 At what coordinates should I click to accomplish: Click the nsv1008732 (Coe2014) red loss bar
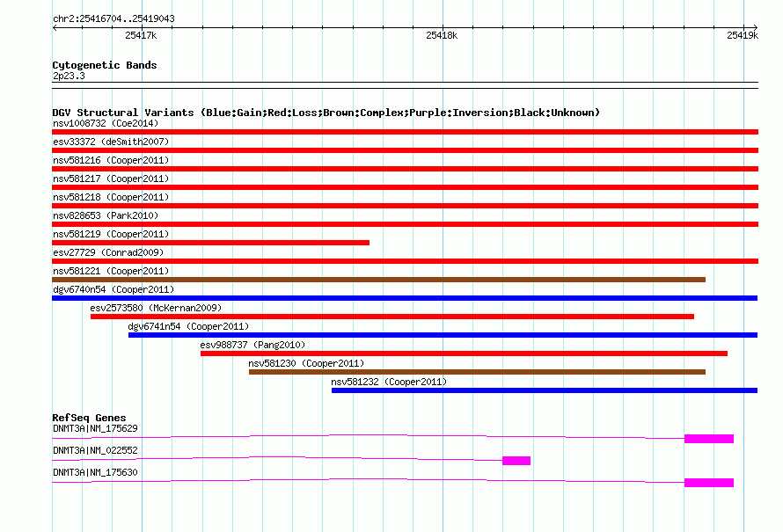point(405,132)
